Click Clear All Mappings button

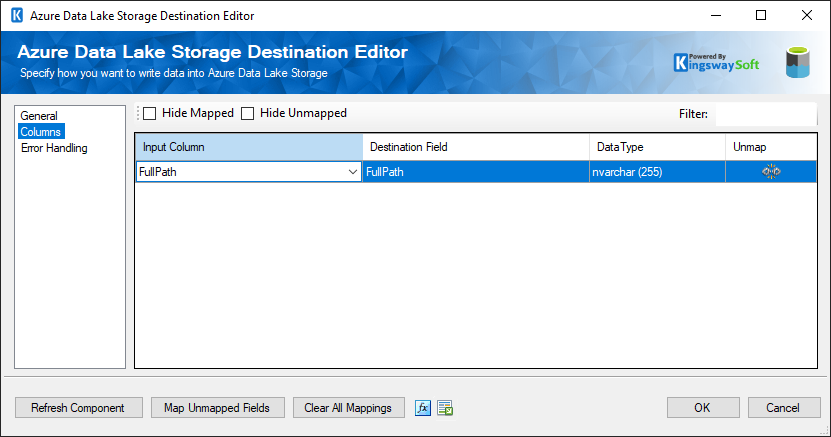tap(348, 408)
